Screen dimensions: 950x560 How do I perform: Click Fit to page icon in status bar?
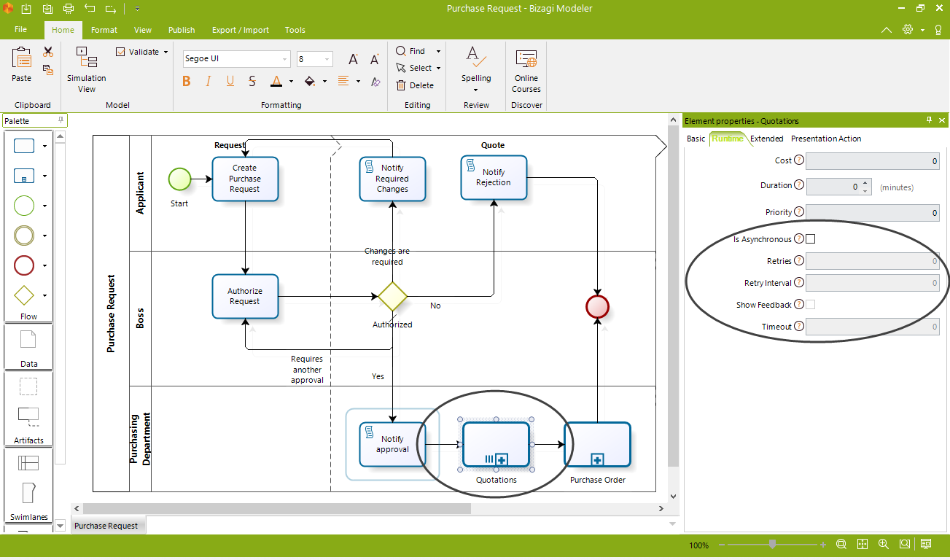(862, 544)
